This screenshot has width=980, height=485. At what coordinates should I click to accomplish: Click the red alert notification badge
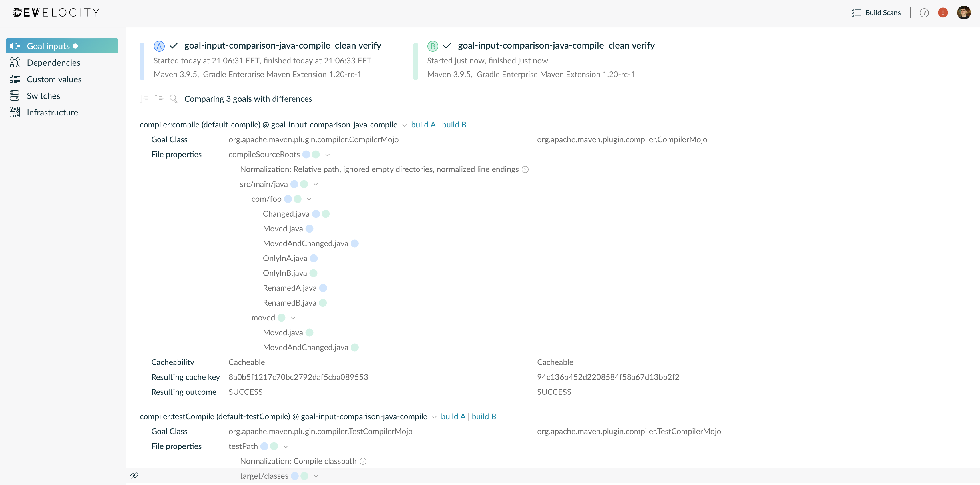click(x=943, y=13)
